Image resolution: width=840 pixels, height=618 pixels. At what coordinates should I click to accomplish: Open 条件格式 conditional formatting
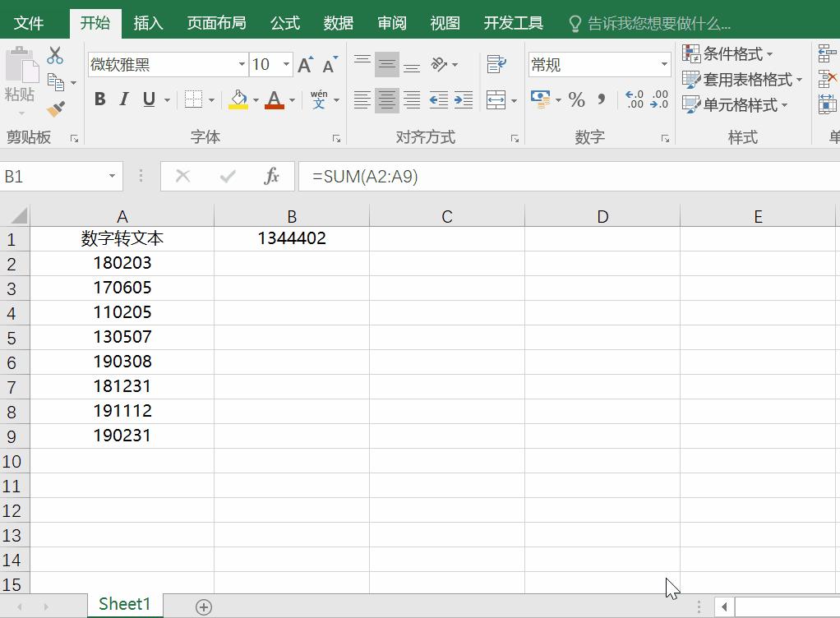click(728, 54)
